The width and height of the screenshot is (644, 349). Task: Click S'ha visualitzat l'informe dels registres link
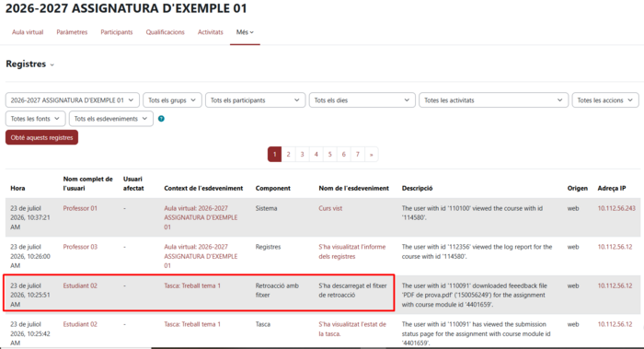pyautogui.click(x=352, y=251)
